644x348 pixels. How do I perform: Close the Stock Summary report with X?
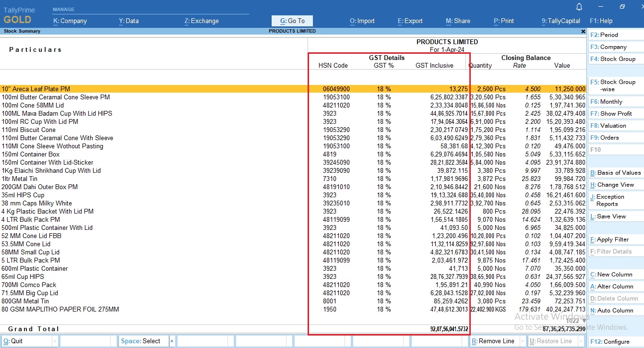(x=583, y=31)
